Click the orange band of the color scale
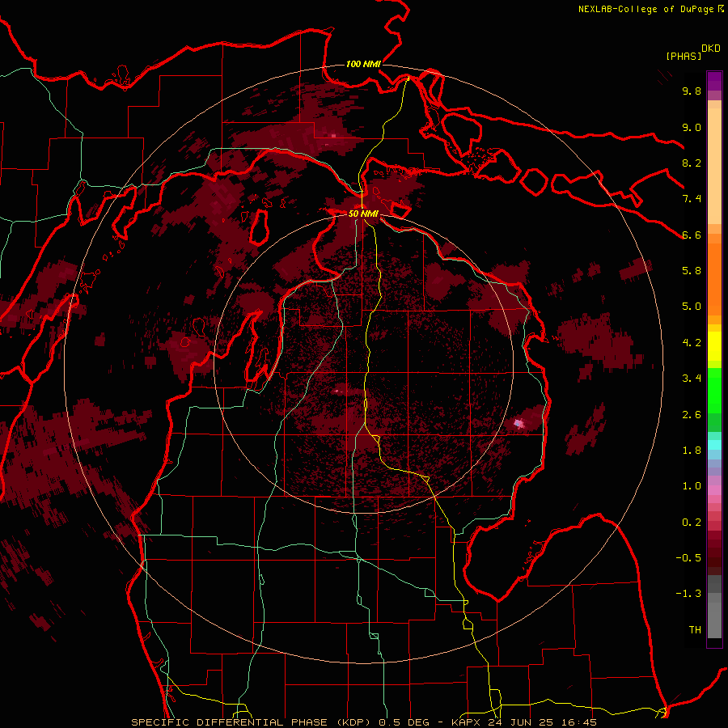 click(x=714, y=279)
